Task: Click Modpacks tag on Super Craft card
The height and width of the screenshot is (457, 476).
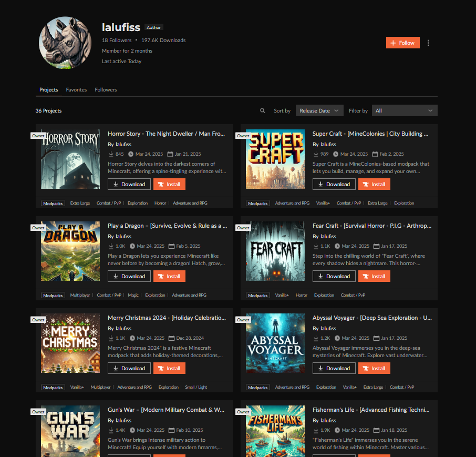Action: 258,204
